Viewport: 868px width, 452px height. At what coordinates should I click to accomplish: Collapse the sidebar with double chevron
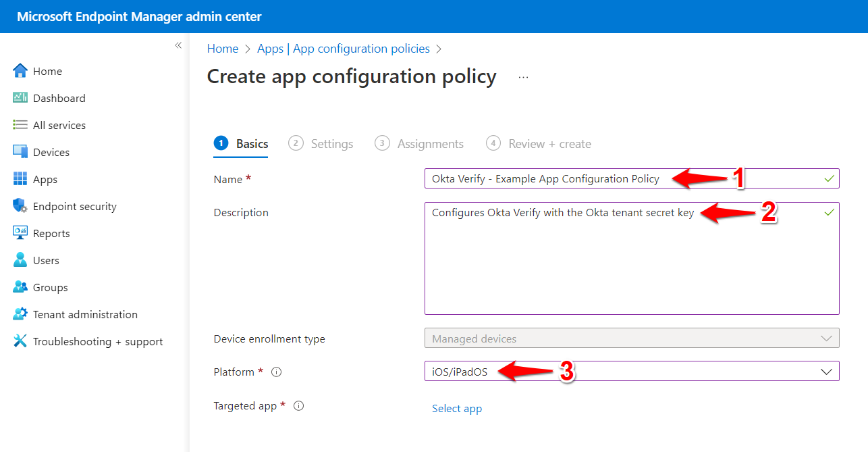click(x=178, y=45)
